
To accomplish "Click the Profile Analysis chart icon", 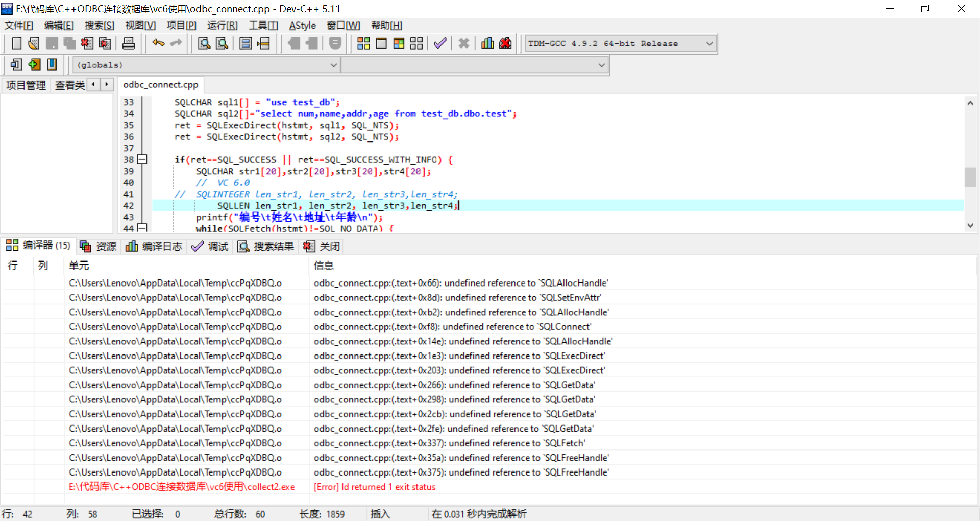I will click(487, 43).
